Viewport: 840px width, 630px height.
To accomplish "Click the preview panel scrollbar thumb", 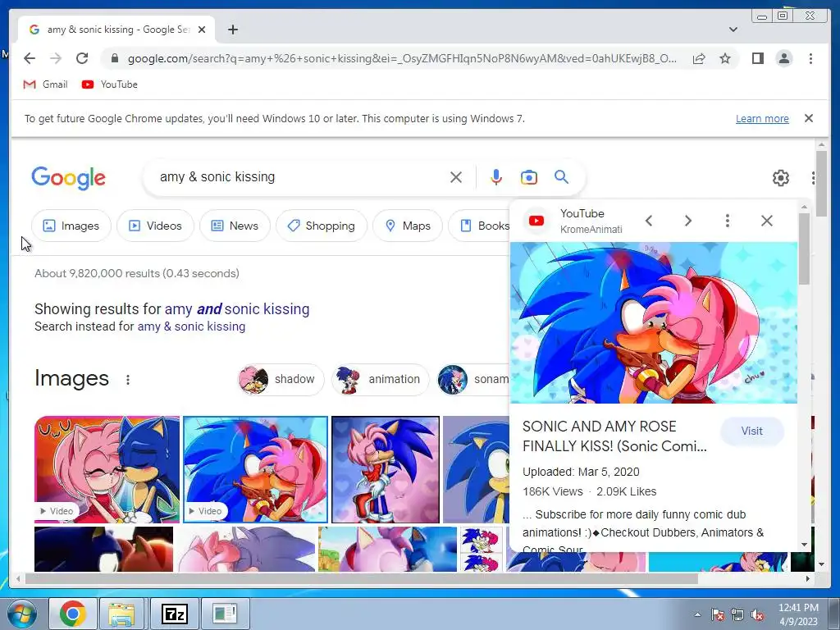I will 804,249.
